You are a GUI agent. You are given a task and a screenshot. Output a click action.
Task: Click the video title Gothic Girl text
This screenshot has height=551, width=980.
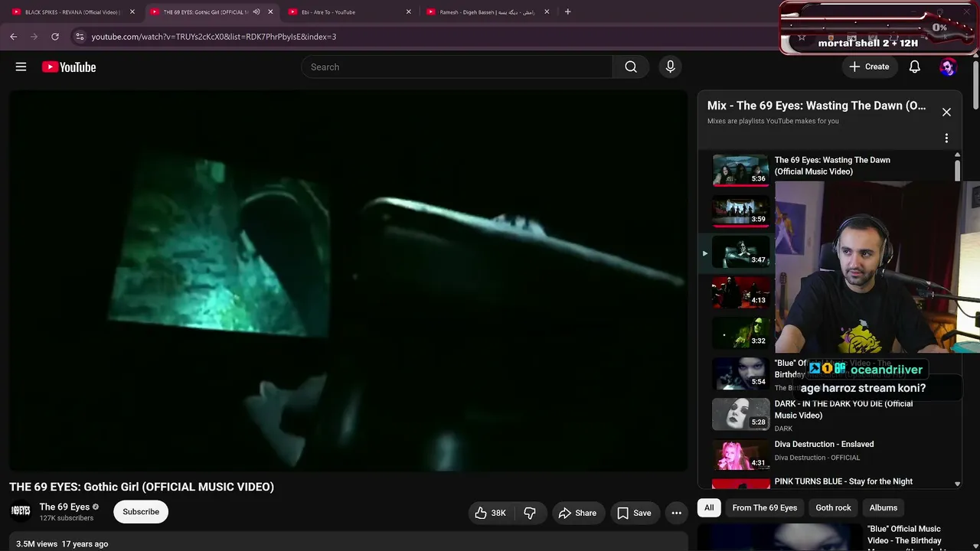tap(142, 487)
